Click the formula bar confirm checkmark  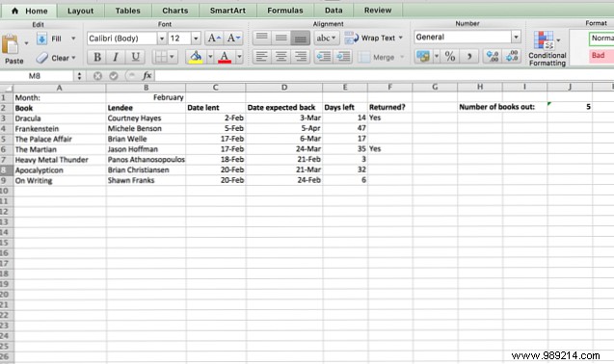tap(114, 76)
